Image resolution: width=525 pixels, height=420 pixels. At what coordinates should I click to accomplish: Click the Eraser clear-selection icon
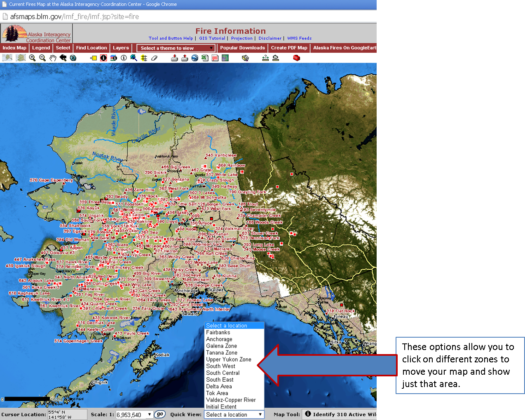(x=154, y=58)
